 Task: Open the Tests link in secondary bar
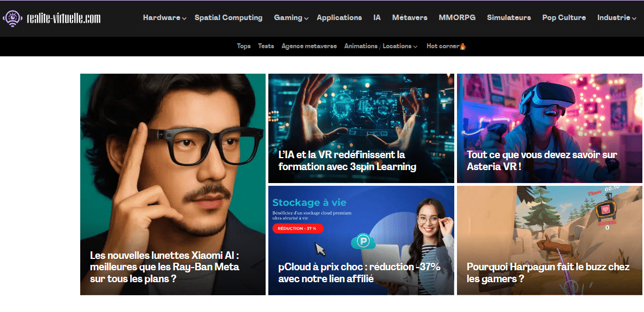click(266, 46)
